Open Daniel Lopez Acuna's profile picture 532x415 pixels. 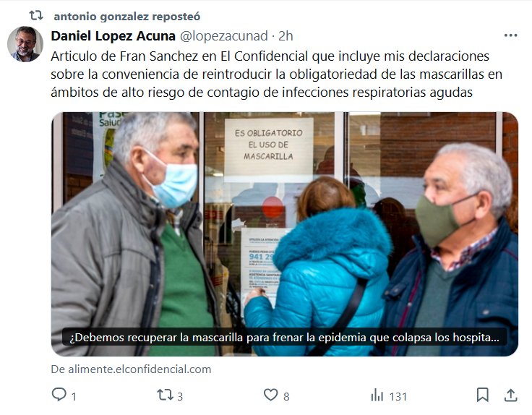(x=25, y=44)
